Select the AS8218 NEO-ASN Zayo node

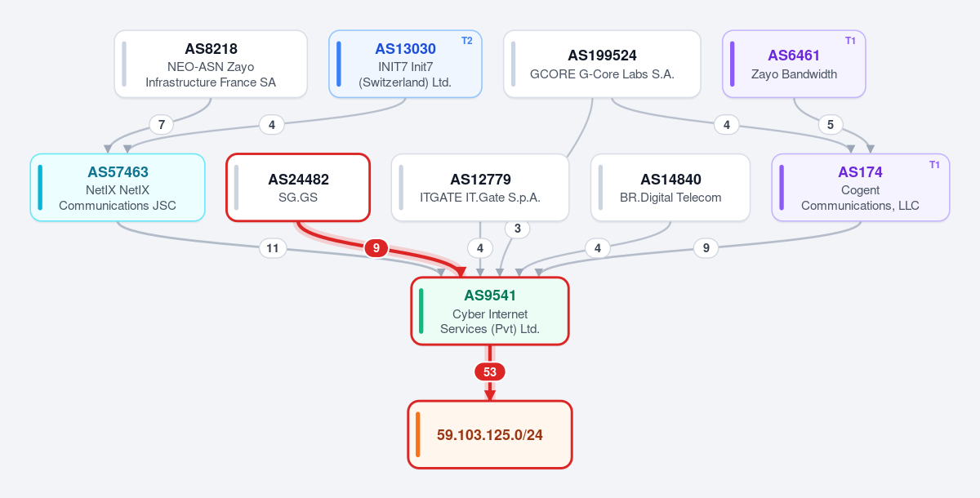click(x=211, y=64)
